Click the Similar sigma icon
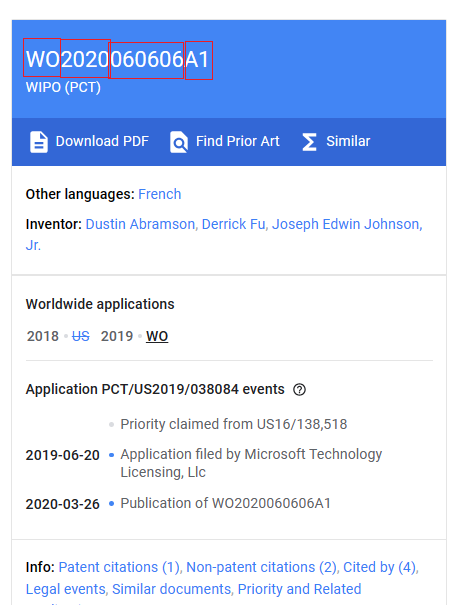The width and height of the screenshot is (452, 605). [x=309, y=142]
